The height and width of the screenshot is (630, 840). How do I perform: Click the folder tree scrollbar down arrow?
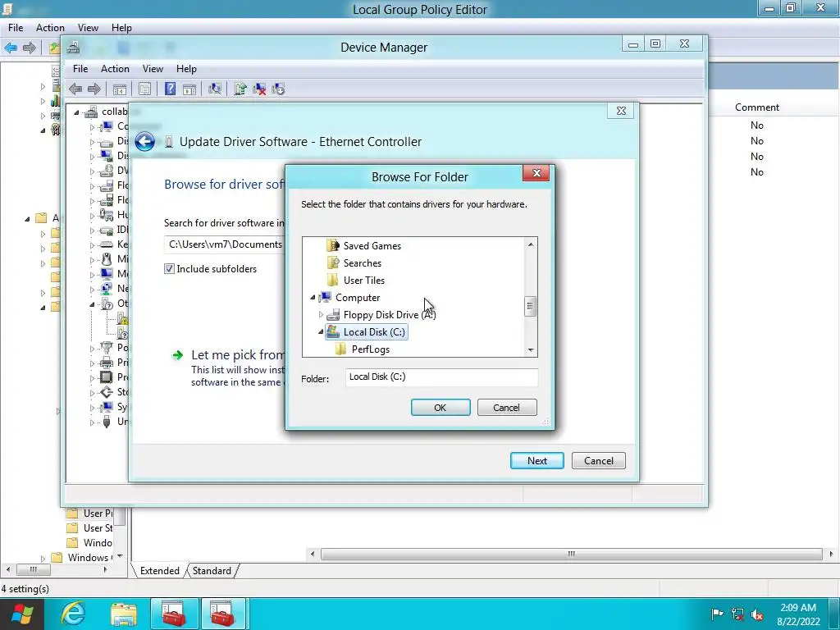coord(531,350)
